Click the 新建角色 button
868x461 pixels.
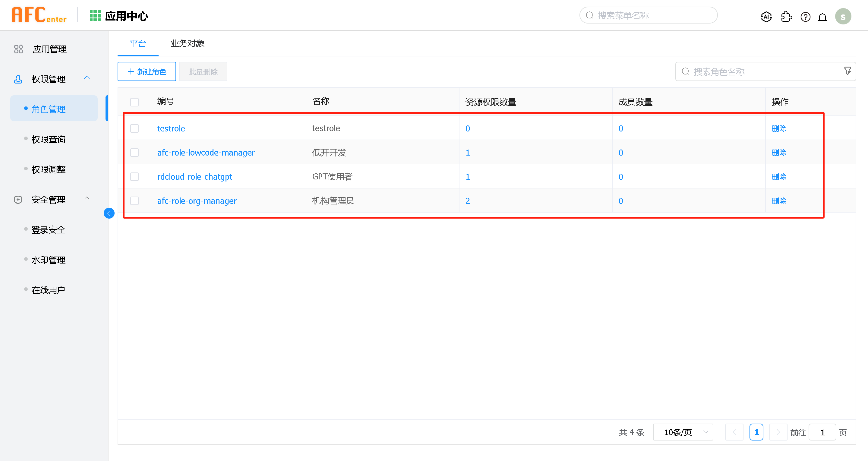point(147,71)
